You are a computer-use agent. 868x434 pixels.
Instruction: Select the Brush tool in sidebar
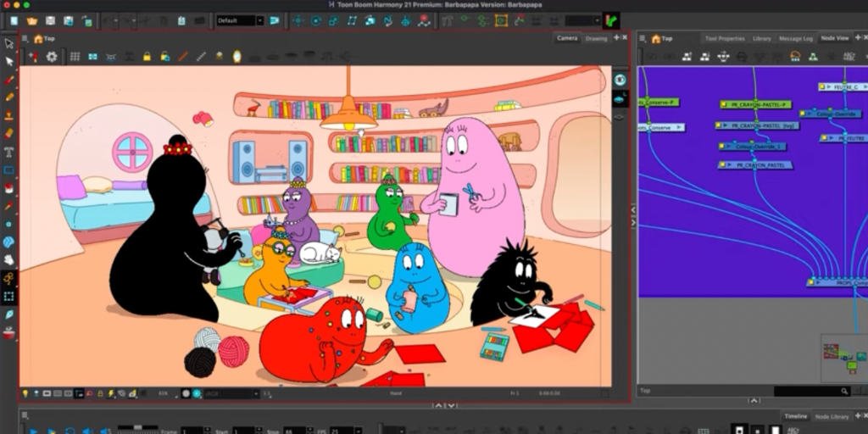[x=8, y=80]
